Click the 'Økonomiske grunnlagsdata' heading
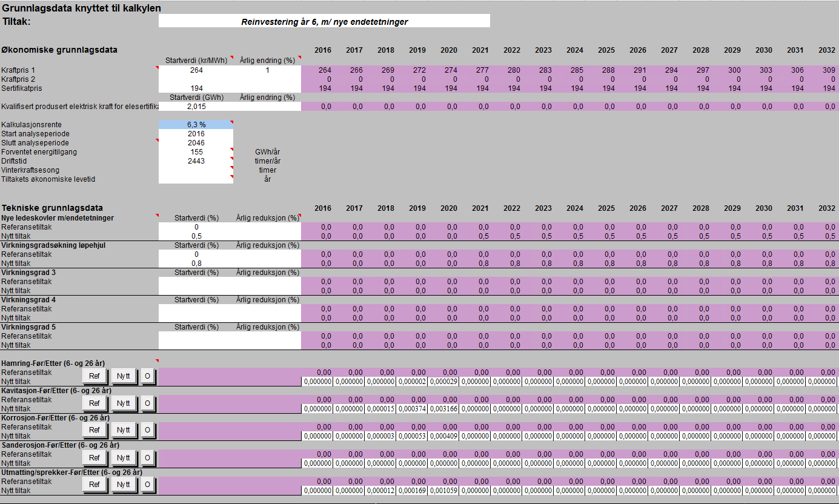Screen dimensions: 839x504 [59, 50]
